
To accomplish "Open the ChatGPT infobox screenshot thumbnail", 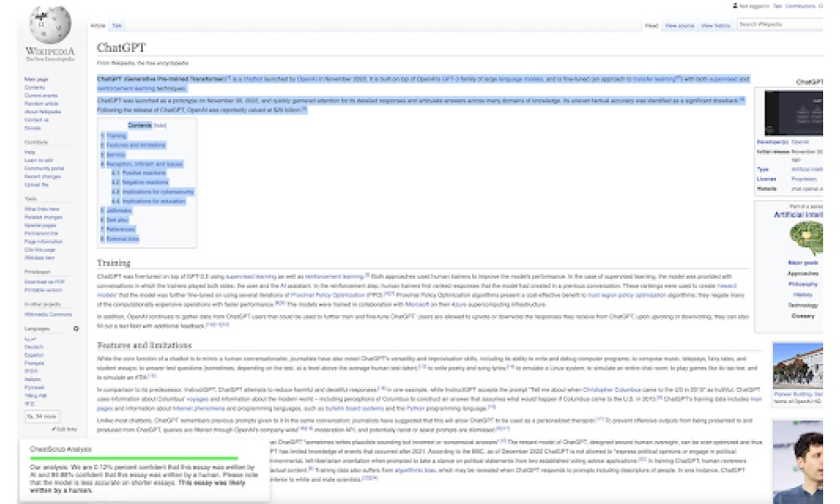I will pyautogui.click(x=794, y=113).
